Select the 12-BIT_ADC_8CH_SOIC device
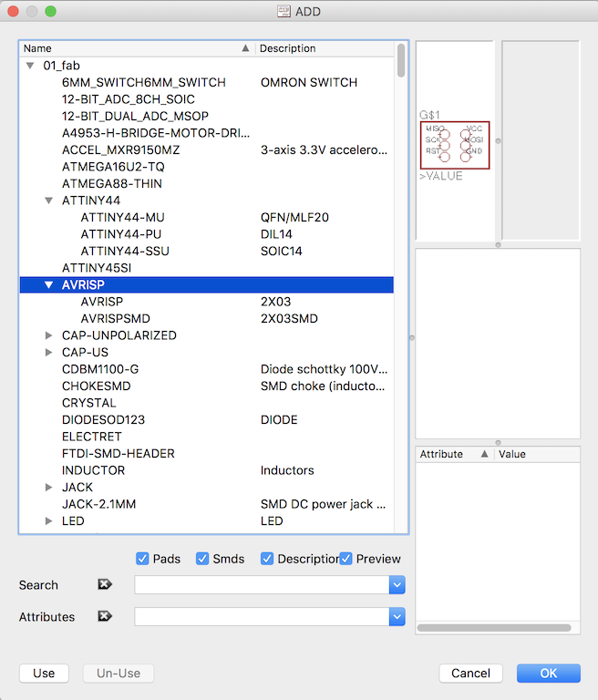Screen dimensions: 598x700 click(206, 99)
